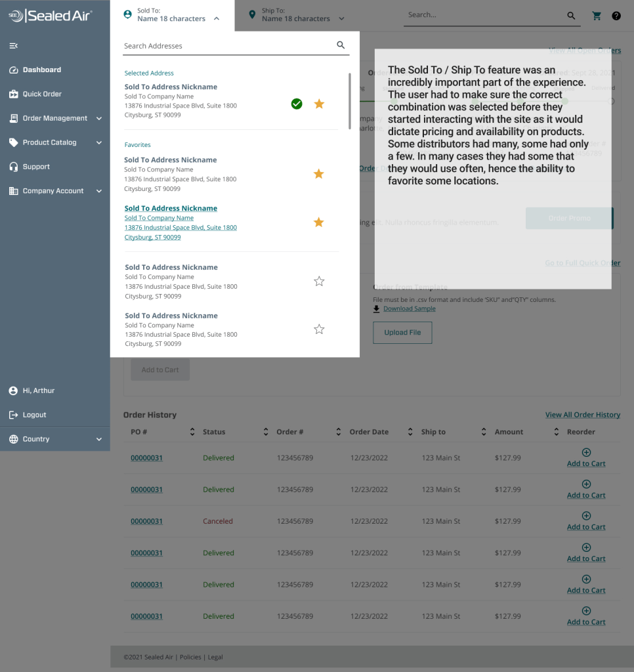Screen dimensions: 634x672
Task: Click the Search Addresses input field
Action: click(226, 46)
